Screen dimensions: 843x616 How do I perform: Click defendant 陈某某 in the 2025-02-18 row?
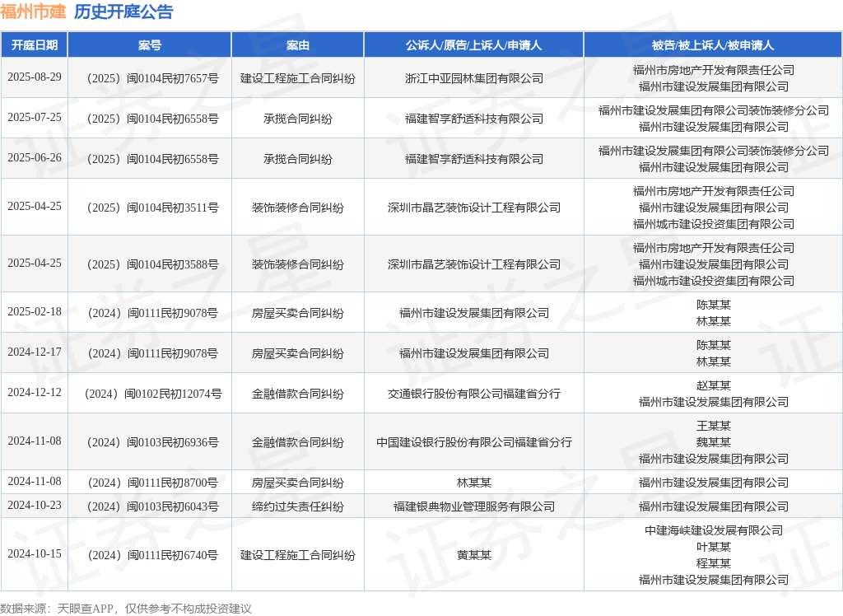click(714, 305)
